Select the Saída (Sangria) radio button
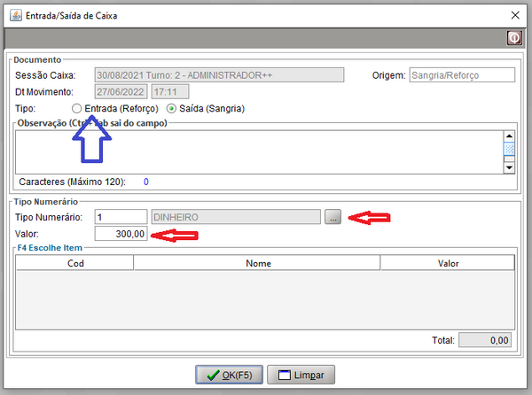532x395 pixels. (171, 108)
